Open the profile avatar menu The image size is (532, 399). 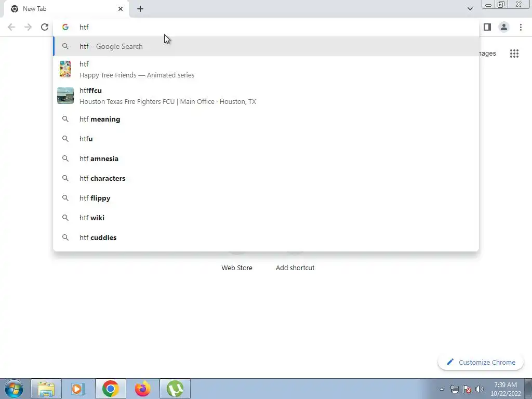[x=504, y=27]
